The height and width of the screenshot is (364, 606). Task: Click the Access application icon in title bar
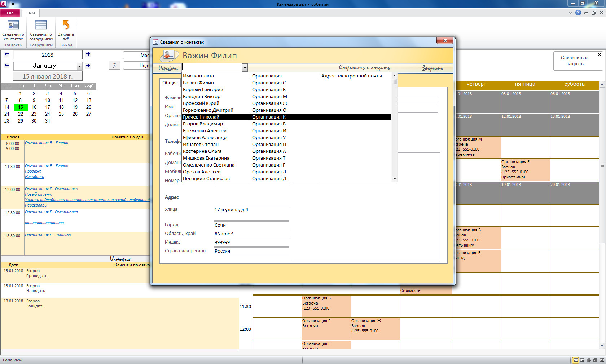pyautogui.click(x=3, y=4)
